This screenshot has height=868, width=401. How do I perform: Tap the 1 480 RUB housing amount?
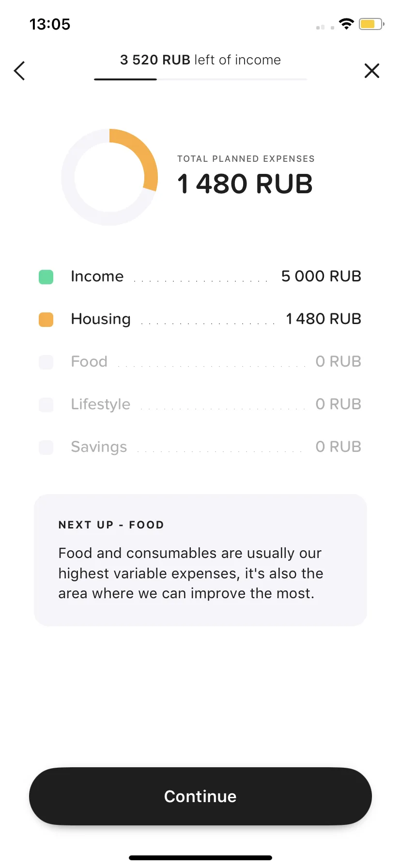tap(324, 319)
